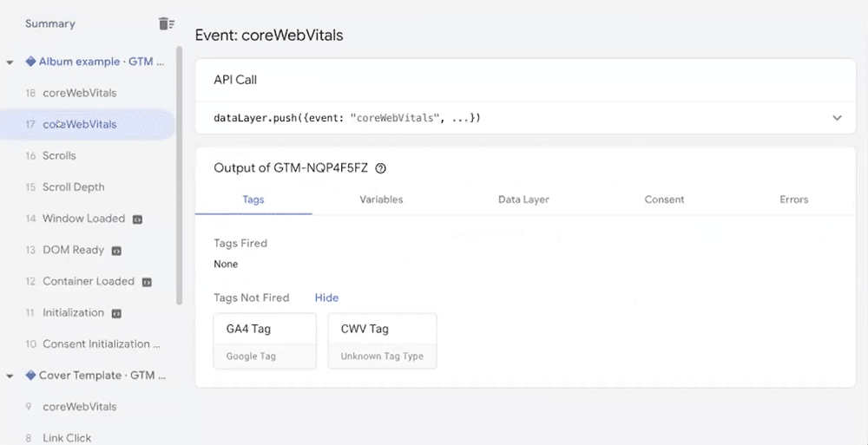Select event 16 Scrolls
Screen dimensions: 868x445
pos(88,155)
